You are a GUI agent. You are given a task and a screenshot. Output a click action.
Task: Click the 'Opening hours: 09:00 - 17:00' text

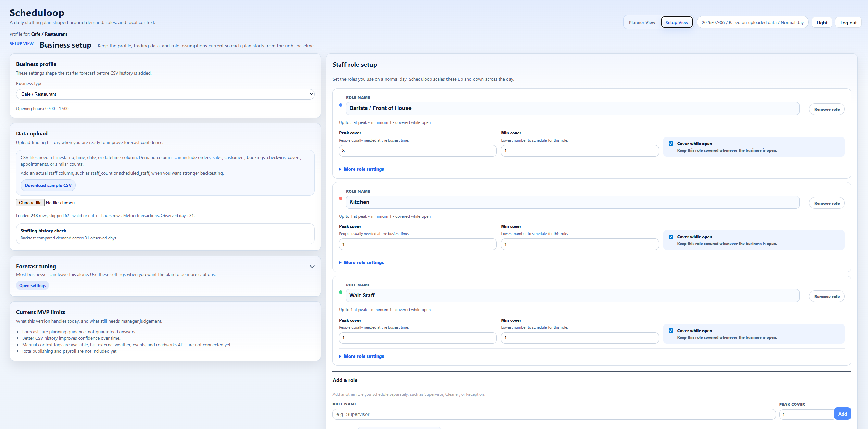coord(42,109)
